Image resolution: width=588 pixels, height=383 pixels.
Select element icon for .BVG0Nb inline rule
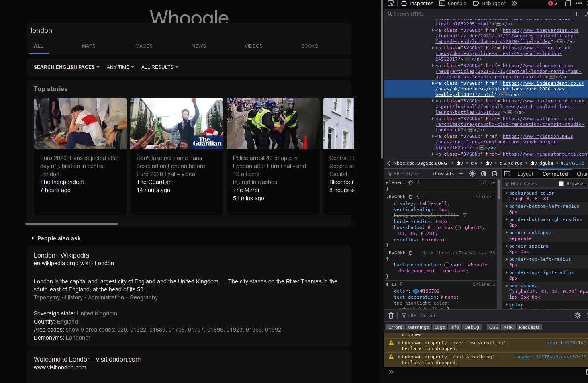[411, 197]
